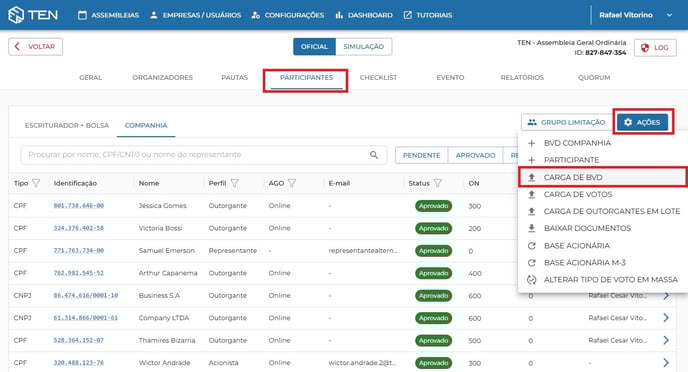Viewport: 688px width, 372px height.
Task: Open CNPJ link 86.474.616/0001-10
Action: 86,295
